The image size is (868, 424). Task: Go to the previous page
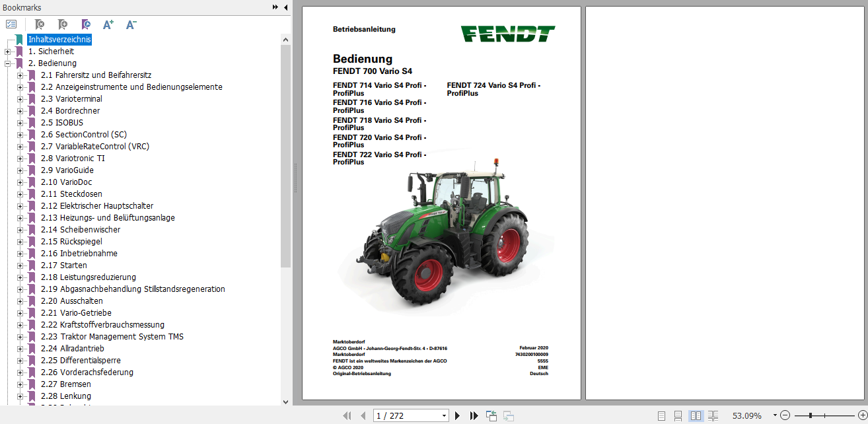tap(363, 415)
